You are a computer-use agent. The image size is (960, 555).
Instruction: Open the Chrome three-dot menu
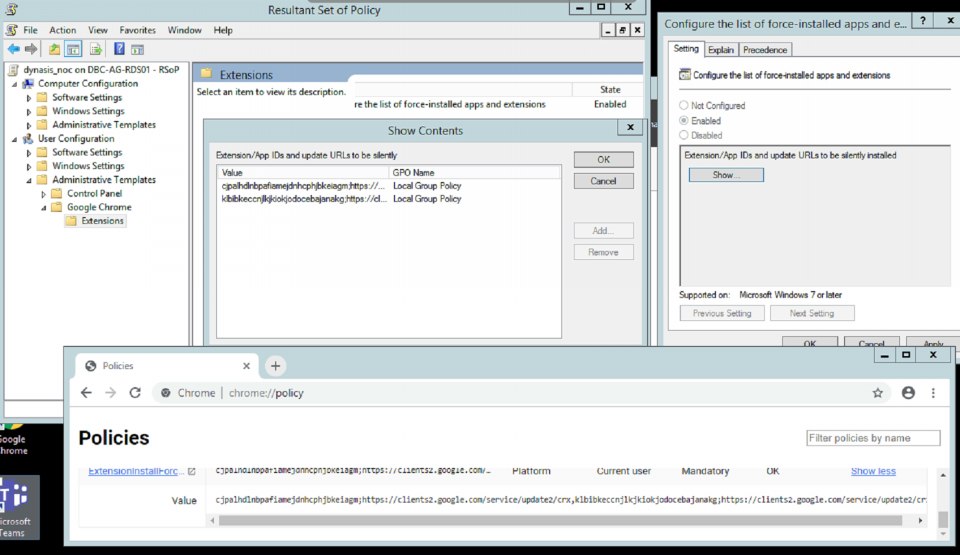point(934,393)
